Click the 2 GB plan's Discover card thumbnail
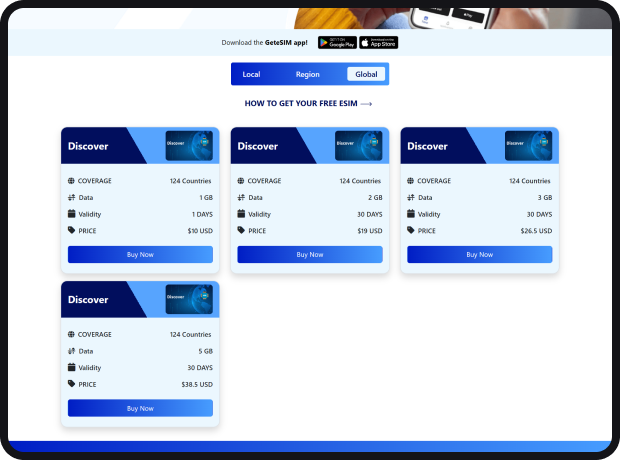 pos(359,146)
